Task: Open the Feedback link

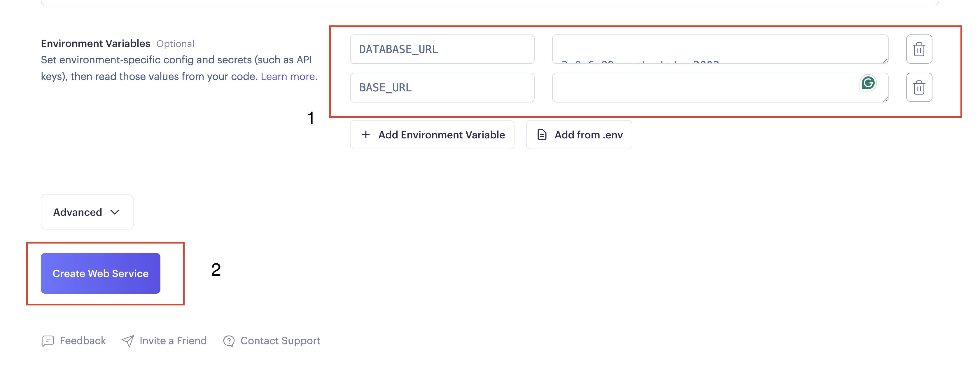Action: [74, 341]
